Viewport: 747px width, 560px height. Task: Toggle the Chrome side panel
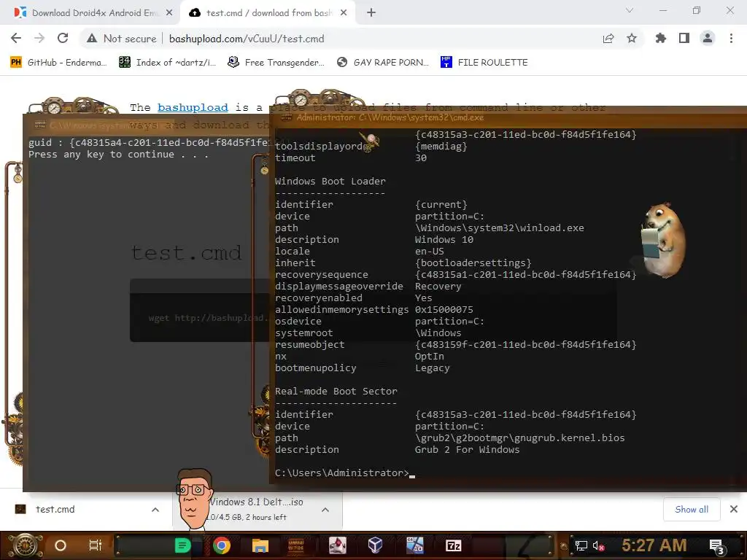pyautogui.click(x=684, y=39)
